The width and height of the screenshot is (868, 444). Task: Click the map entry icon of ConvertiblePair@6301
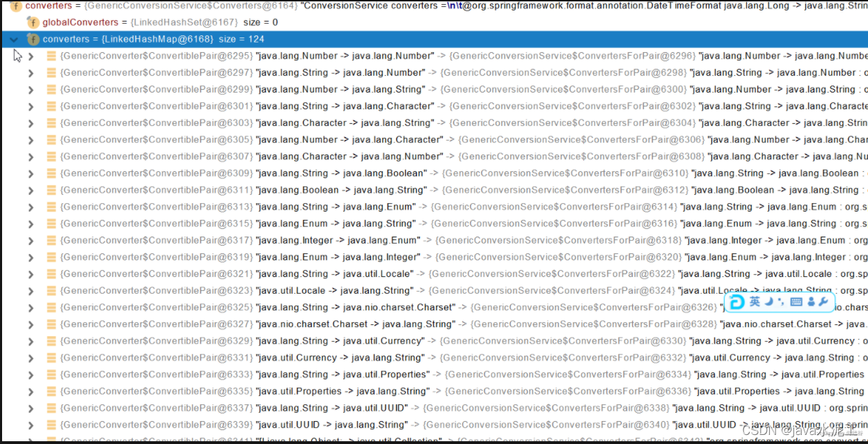point(51,106)
